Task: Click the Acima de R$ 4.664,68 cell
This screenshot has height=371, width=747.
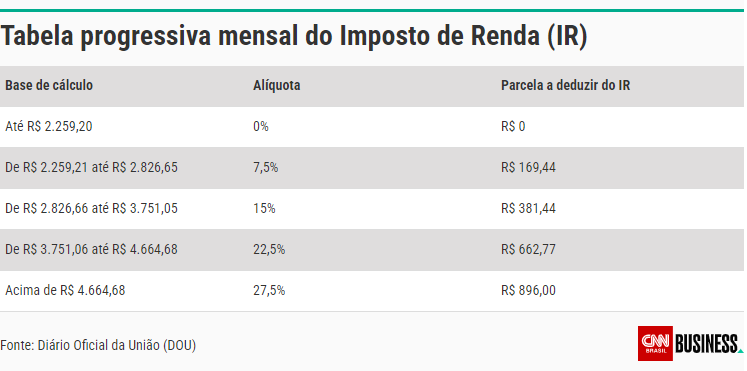Action: tap(65, 291)
